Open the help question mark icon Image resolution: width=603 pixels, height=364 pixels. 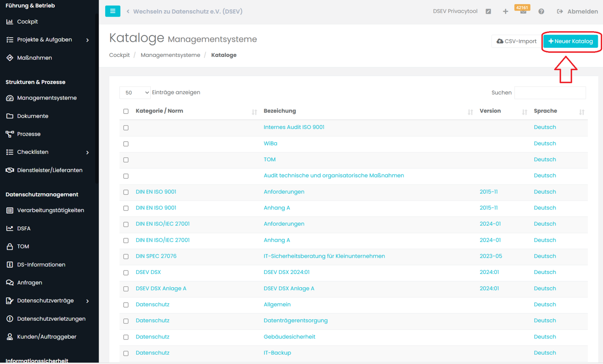pyautogui.click(x=541, y=12)
